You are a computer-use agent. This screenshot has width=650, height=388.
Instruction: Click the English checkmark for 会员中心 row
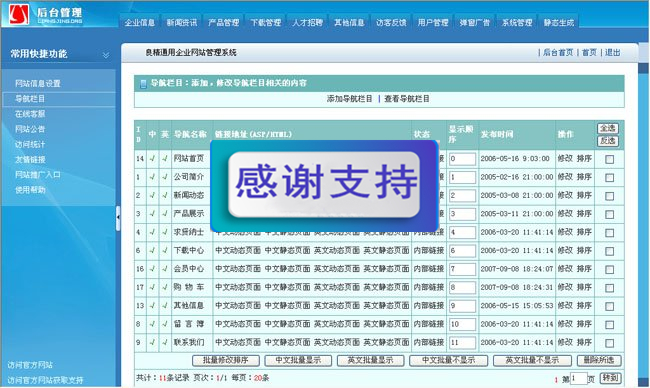coord(165,269)
